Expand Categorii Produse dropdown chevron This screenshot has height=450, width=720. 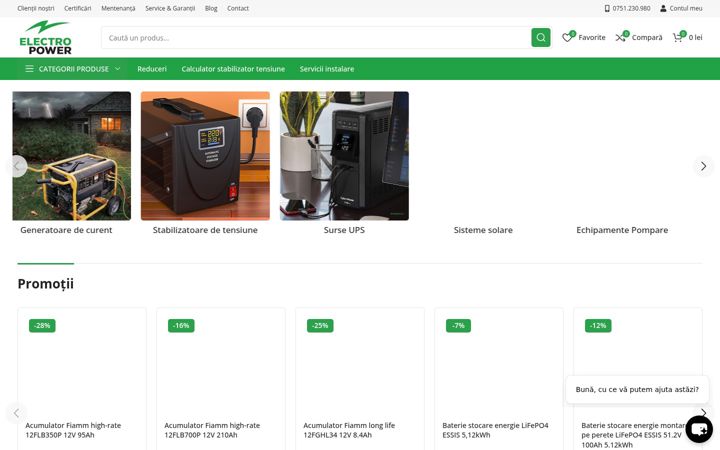click(118, 69)
